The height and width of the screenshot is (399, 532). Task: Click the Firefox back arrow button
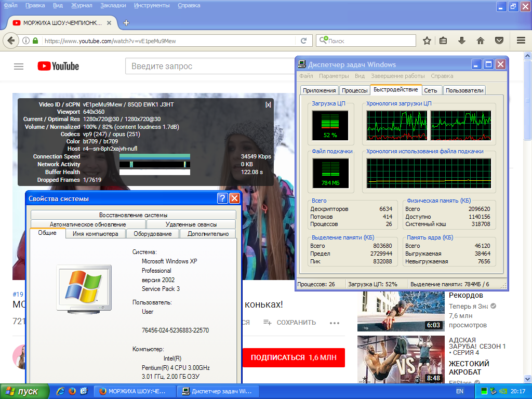click(x=10, y=41)
